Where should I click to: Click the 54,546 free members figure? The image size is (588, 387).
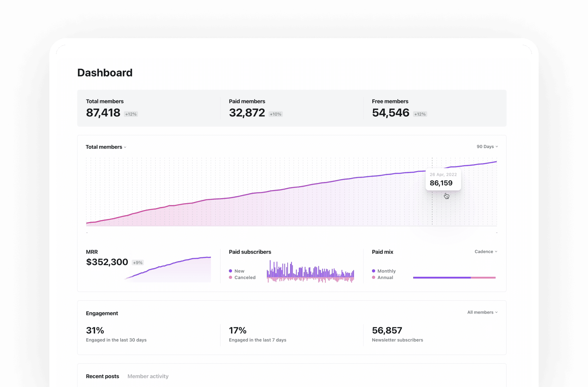[x=391, y=113]
